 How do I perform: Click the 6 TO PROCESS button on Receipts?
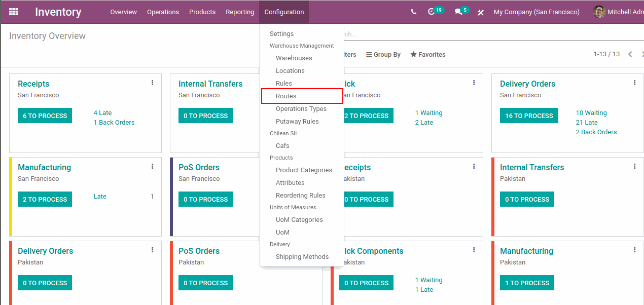click(45, 116)
